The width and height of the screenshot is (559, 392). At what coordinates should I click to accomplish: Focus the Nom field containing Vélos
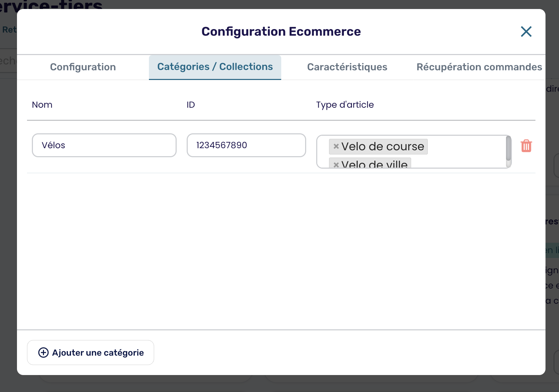[x=104, y=145]
